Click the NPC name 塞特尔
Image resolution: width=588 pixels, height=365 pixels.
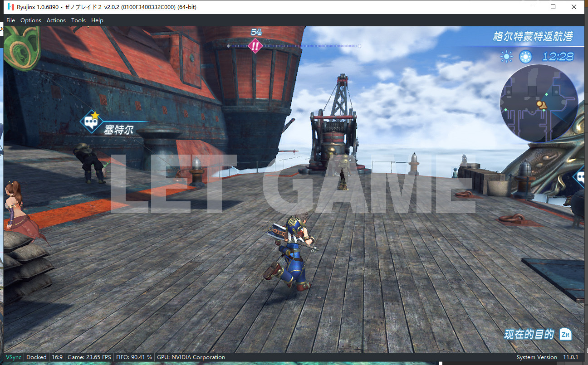point(118,130)
